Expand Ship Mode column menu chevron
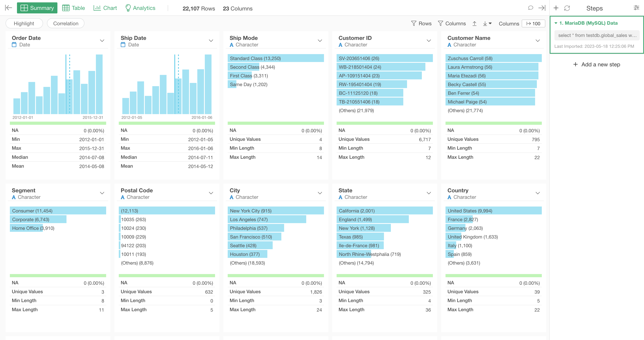The height and width of the screenshot is (340, 644). 320,40
